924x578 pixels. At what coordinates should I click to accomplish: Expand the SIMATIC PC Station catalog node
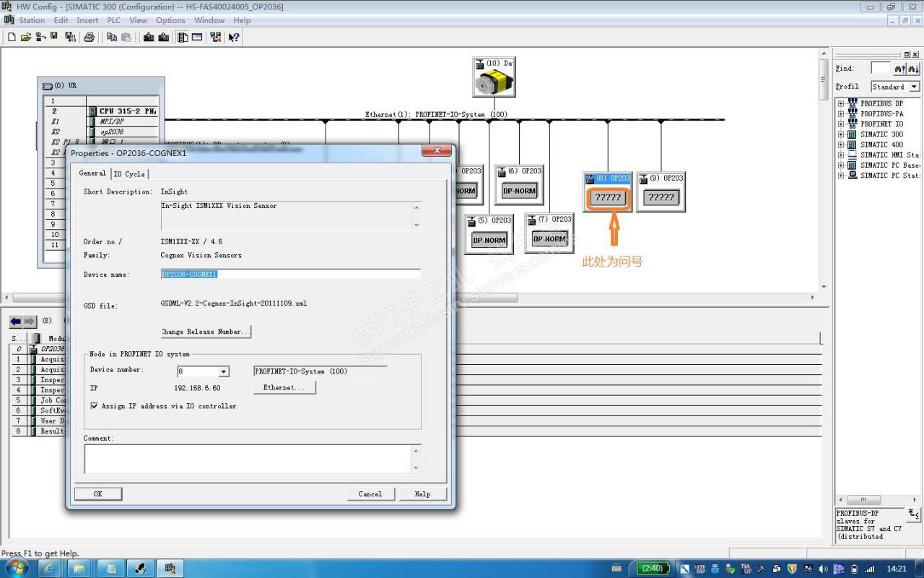point(840,176)
